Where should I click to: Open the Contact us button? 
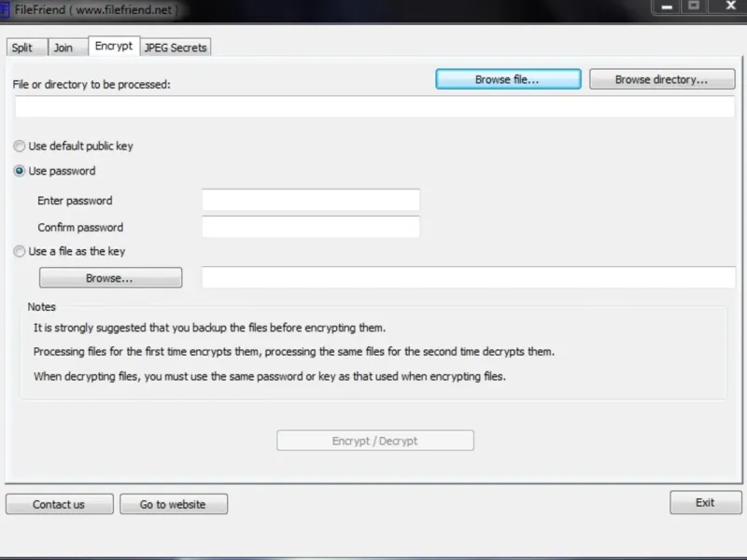60,504
